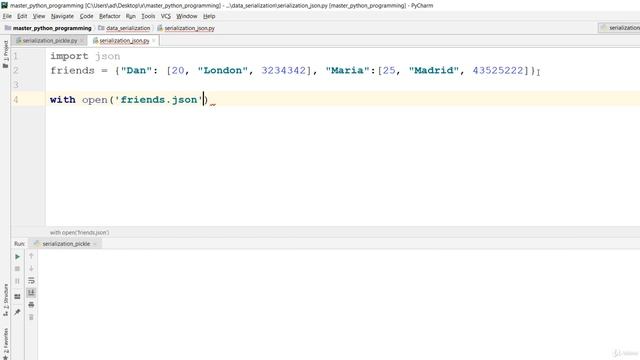Open the Project tool window on left sidebar

(x=5, y=54)
